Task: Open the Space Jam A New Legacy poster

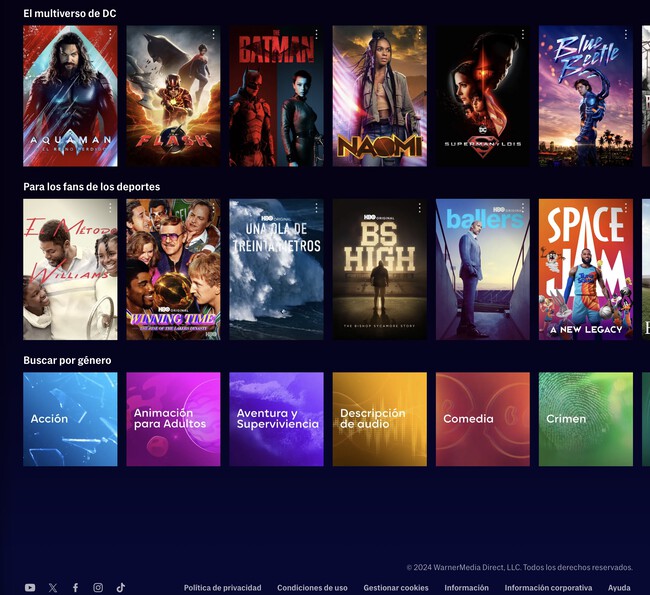Action: [x=585, y=270]
